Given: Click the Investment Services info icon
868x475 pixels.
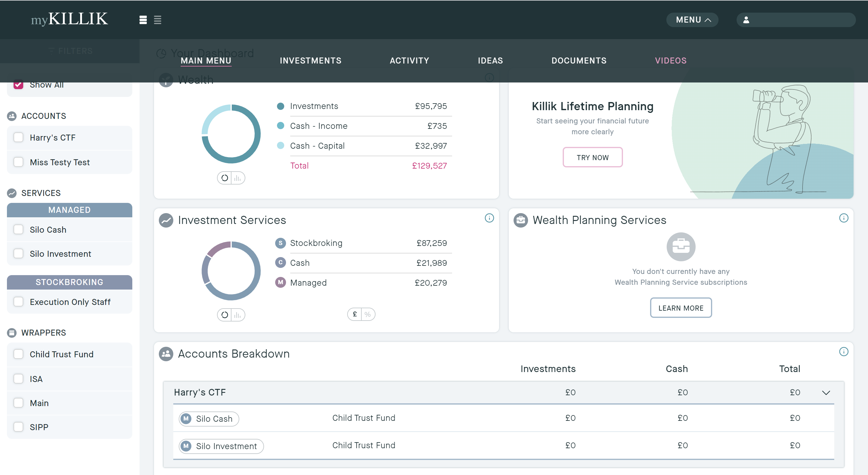Looking at the screenshot, I should pyautogui.click(x=489, y=218).
